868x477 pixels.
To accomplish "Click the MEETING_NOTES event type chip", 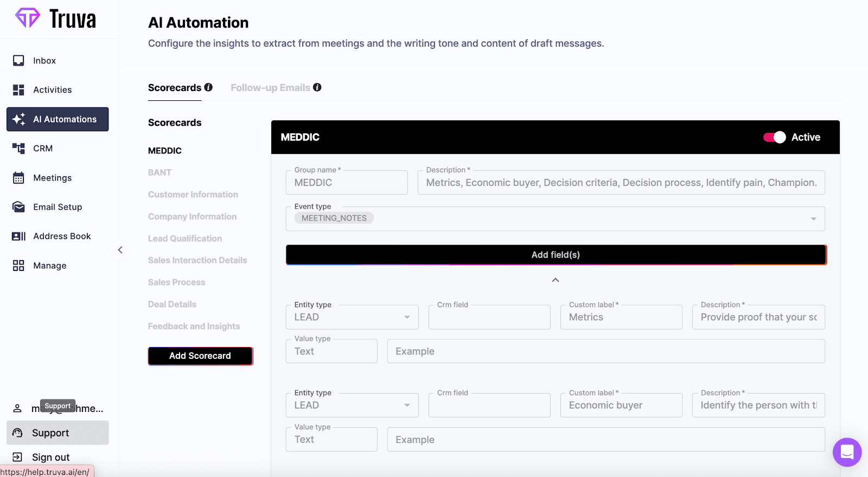I will [x=334, y=218].
